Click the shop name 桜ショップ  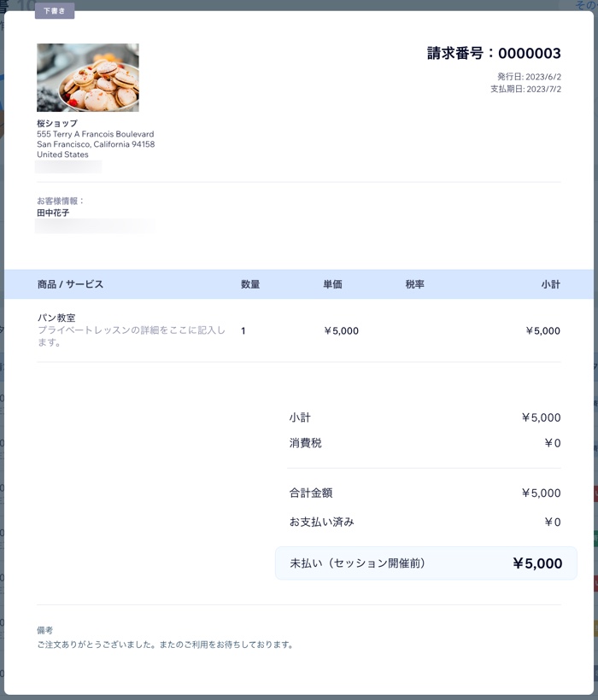[57, 123]
